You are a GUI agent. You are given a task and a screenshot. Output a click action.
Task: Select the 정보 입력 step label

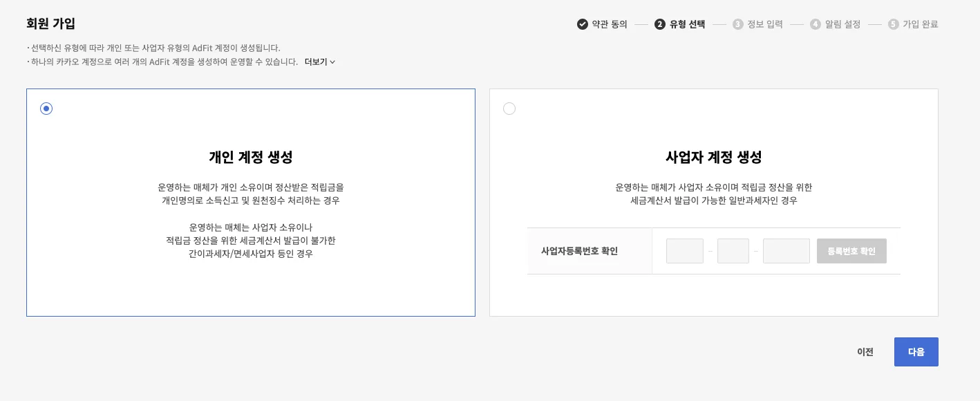coord(765,24)
